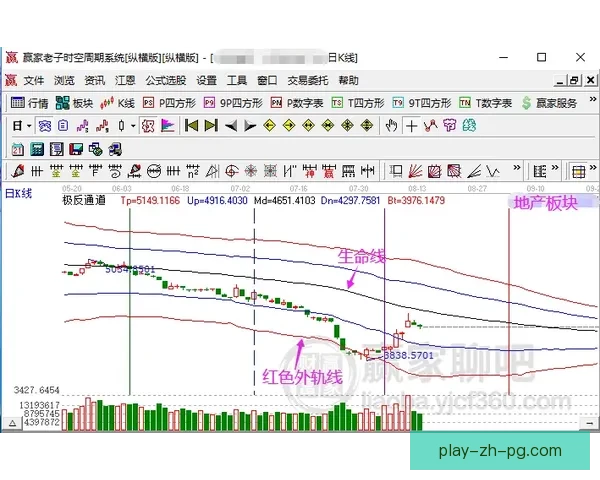The width and height of the screenshot is (600, 480).
Task: Click the Dn=4297.7581 value
Action: pos(350,200)
